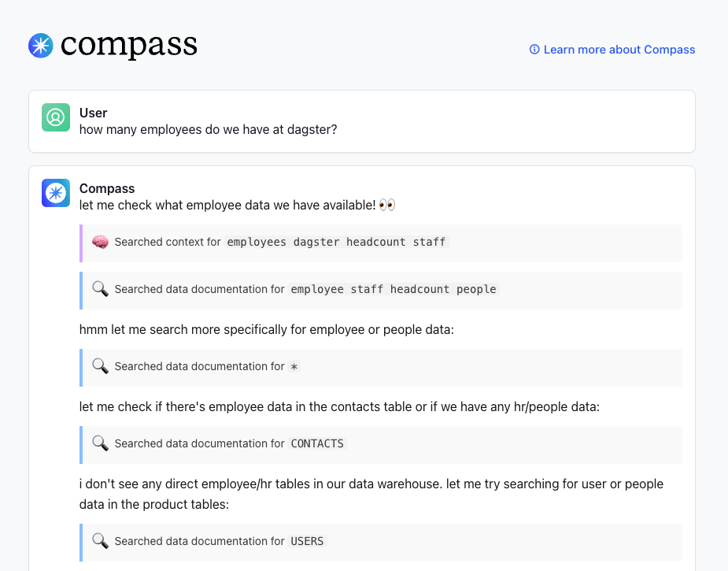Click magnifier icon in the CONTACTS search row

point(100,443)
